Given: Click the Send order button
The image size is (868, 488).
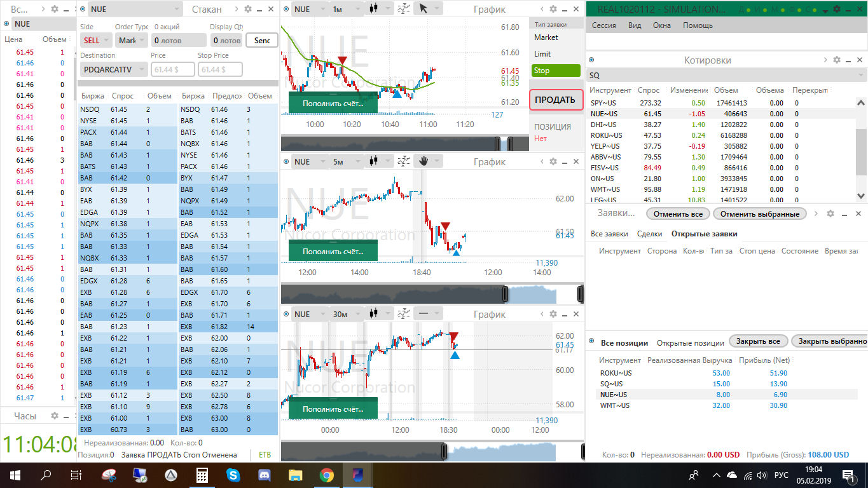Looking at the screenshot, I should 262,40.
